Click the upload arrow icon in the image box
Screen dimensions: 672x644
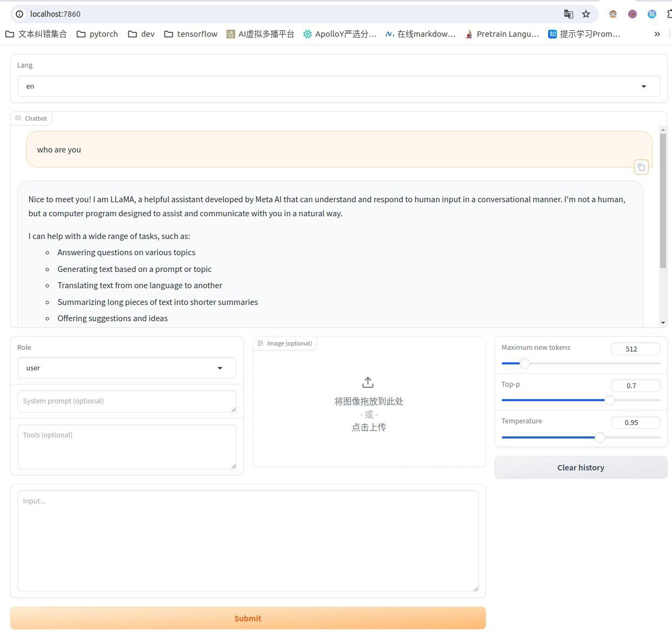[368, 382]
